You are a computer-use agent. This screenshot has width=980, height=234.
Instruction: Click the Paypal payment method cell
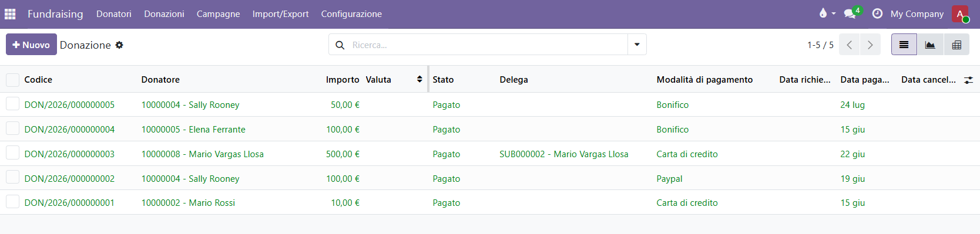coord(669,178)
